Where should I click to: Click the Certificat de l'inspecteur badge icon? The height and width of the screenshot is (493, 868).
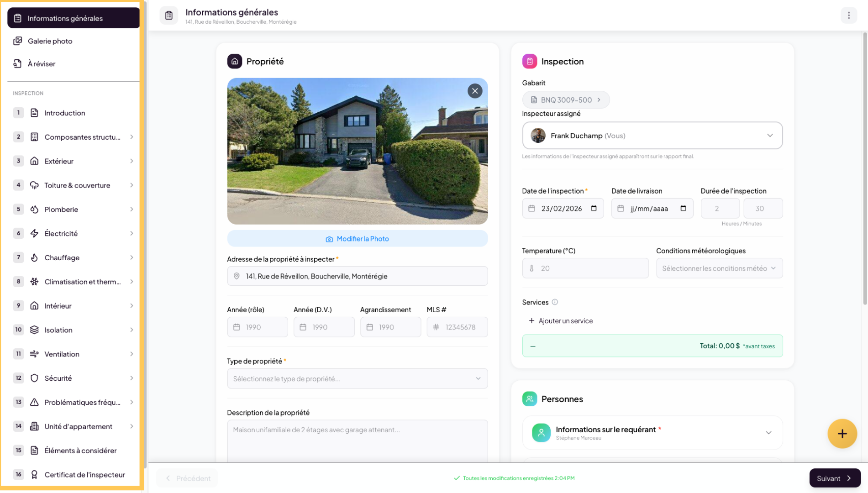pyautogui.click(x=34, y=475)
